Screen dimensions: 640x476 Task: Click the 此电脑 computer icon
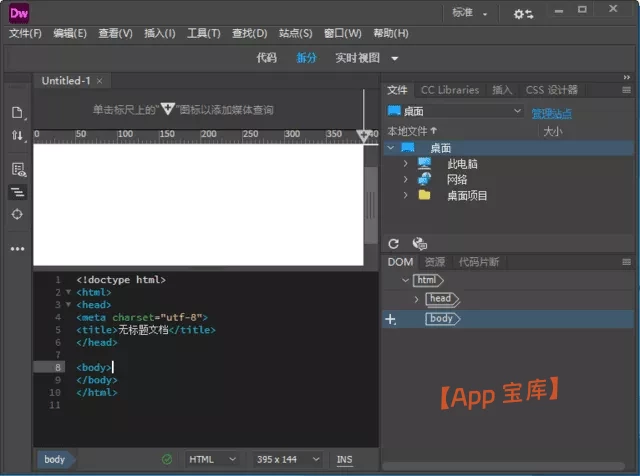[424, 164]
